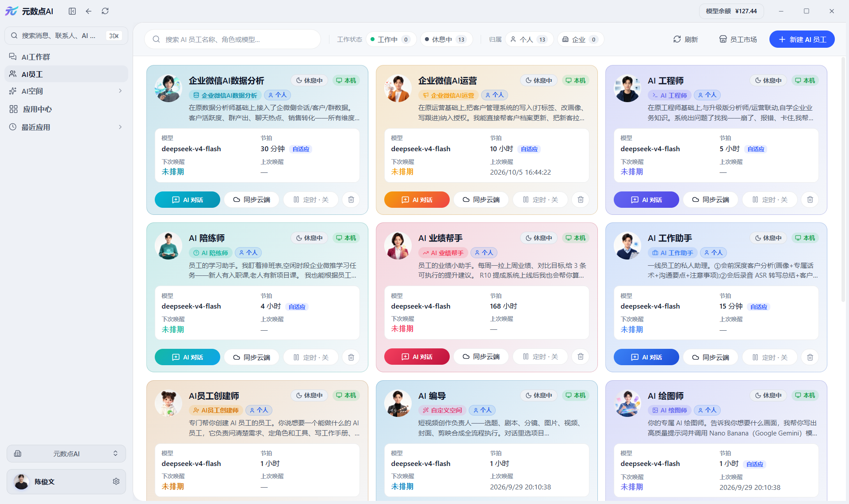This screenshot has height=504, width=849.
Task: Start AI 对话 with 企业微信AI运营
Action: 417,200
